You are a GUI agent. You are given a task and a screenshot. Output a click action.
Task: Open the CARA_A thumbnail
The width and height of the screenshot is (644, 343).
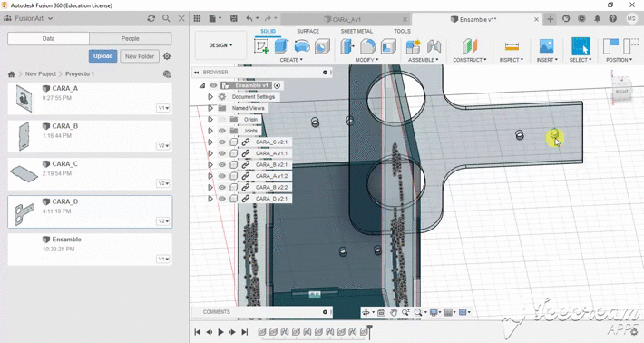pos(24,99)
